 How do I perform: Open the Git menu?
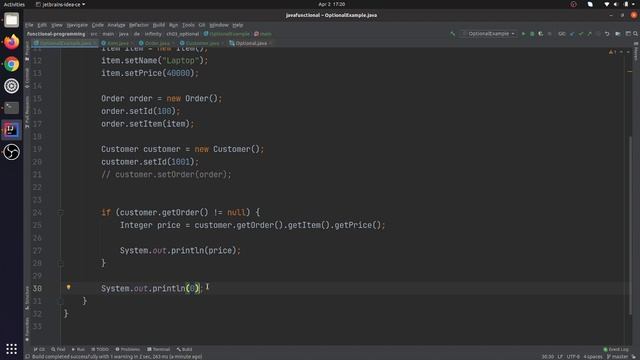click(x=202, y=25)
